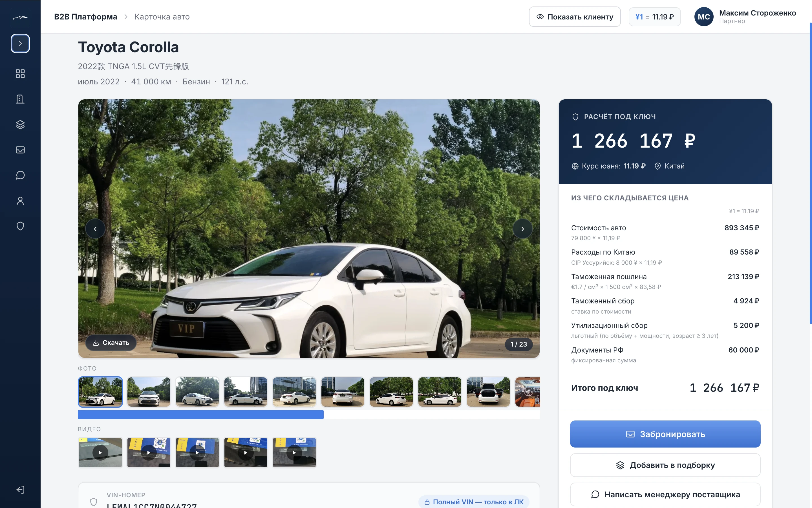
Task: Click the Таможенная пошлина 213 139 ₽ value
Action: coord(743,277)
